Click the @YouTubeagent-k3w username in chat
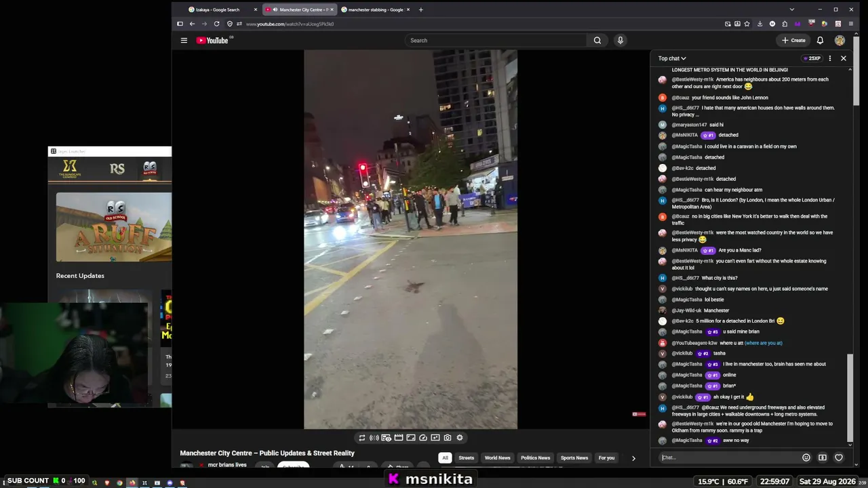Image resolution: width=868 pixels, height=488 pixels. [694, 343]
